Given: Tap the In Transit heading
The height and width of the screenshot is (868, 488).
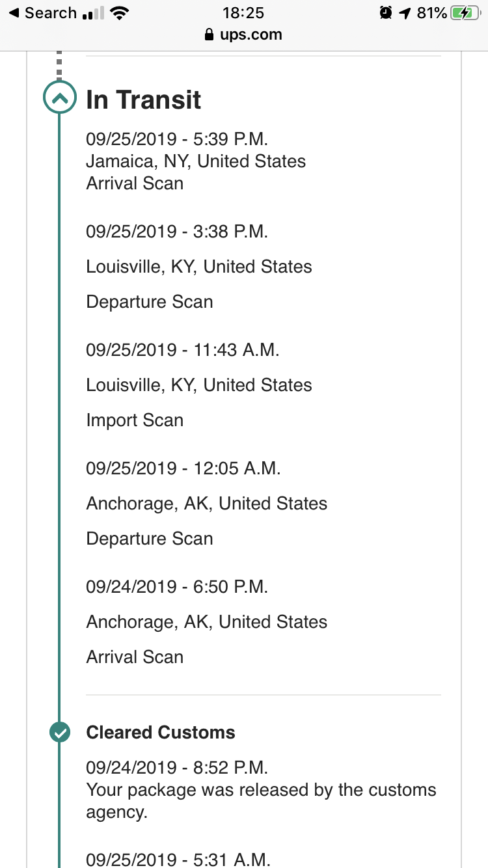Looking at the screenshot, I should (144, 100).
